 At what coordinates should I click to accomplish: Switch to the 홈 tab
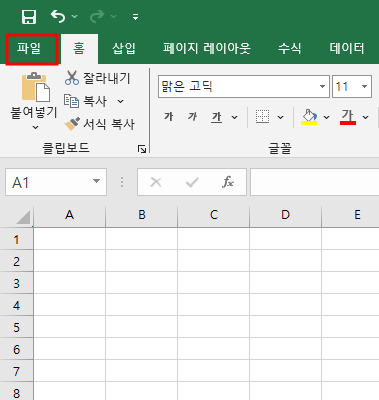point(79,49)
